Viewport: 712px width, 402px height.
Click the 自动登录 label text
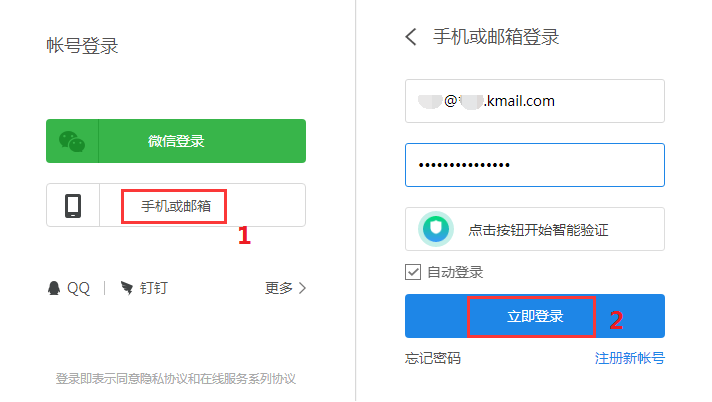click(x=455, y=273)
